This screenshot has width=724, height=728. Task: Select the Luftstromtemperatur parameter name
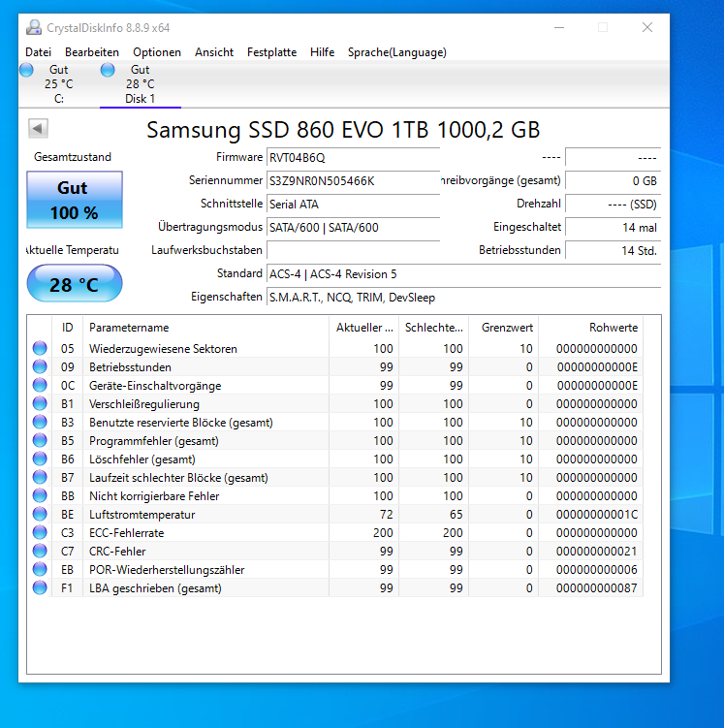click(x=142, y=515)
